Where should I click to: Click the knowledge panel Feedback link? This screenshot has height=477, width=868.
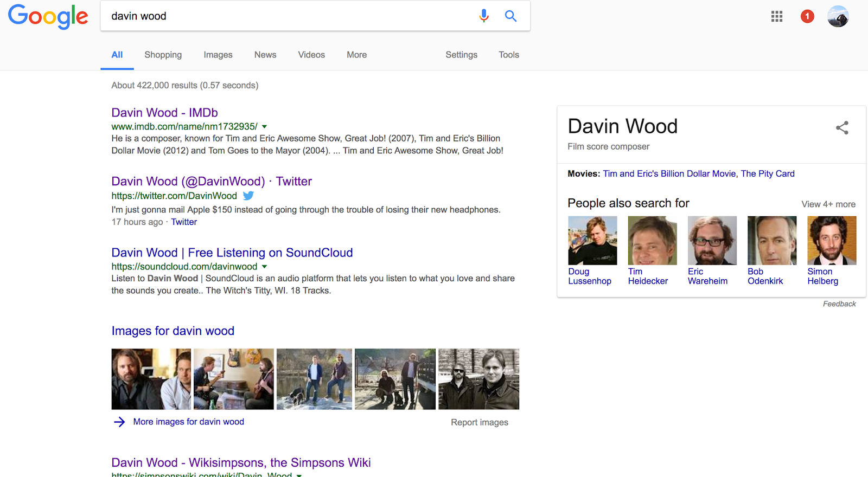click(x=839, y=304)
